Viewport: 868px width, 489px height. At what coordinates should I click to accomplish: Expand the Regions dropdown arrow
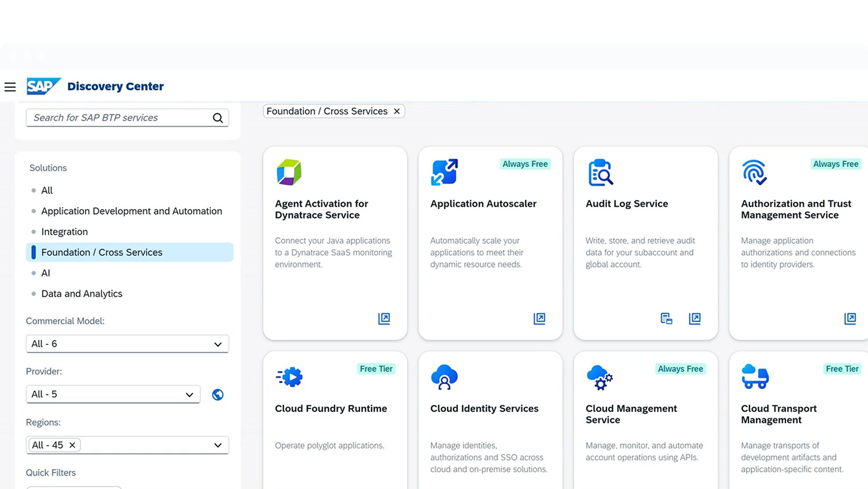(218, 445)
